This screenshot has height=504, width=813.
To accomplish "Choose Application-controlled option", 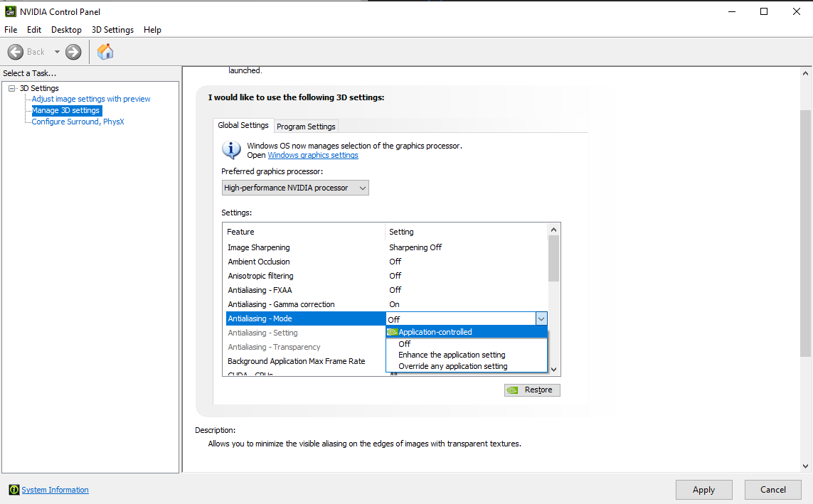I will coord(467,332).
